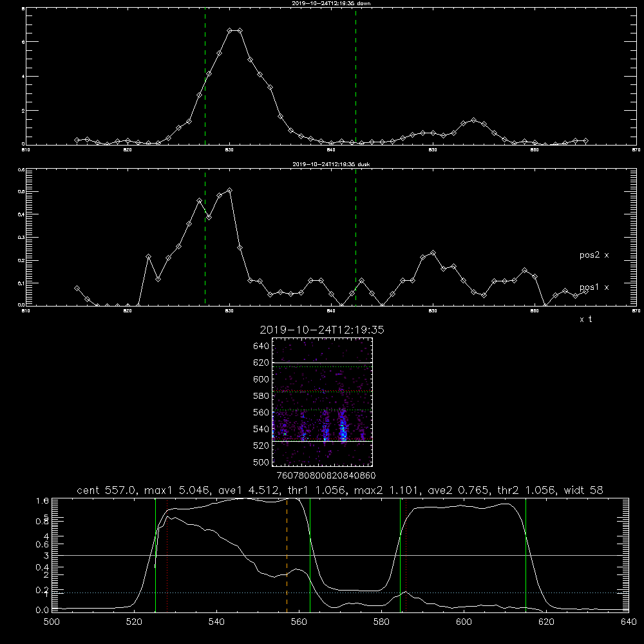Click the upper solid white line across spectrogram
The image size is (644, 644).
[323, 363]
